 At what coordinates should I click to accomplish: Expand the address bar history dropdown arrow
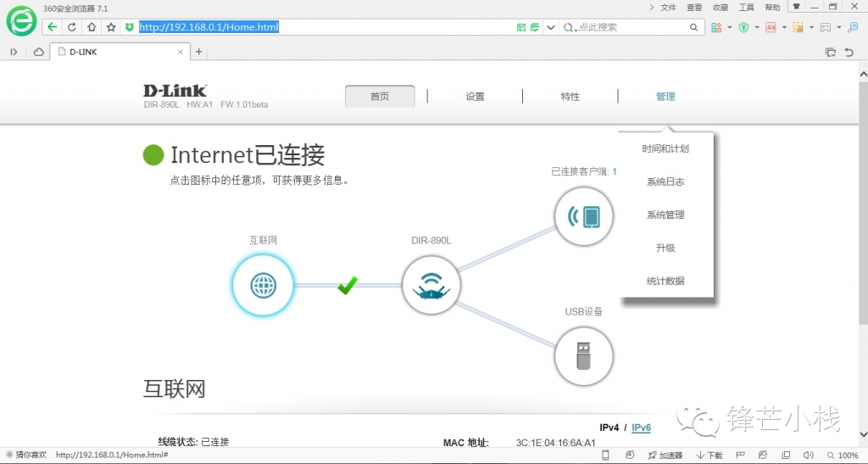(x=551, y=27)
